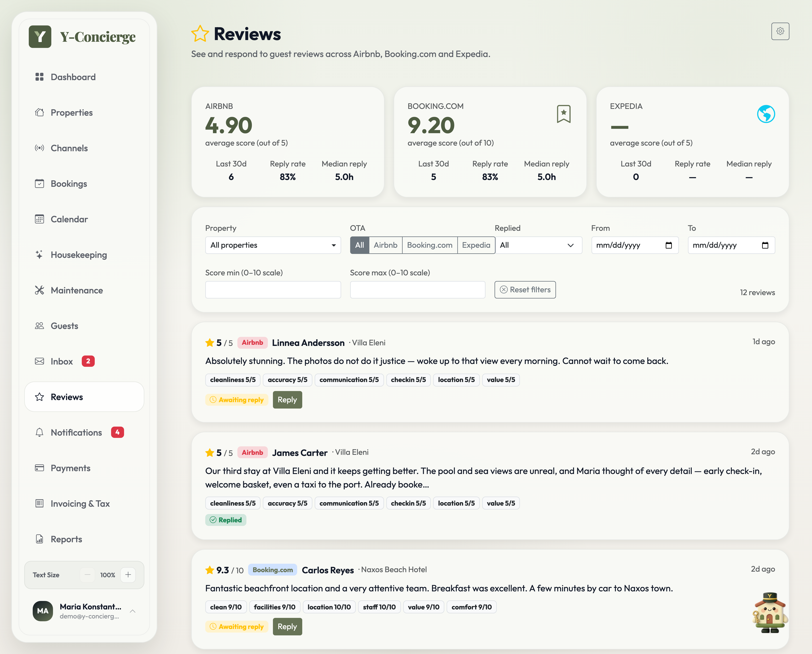Click the Y-Concierge logo icon
The height and width of the screenshot is (654, 812).
point(40,36)
